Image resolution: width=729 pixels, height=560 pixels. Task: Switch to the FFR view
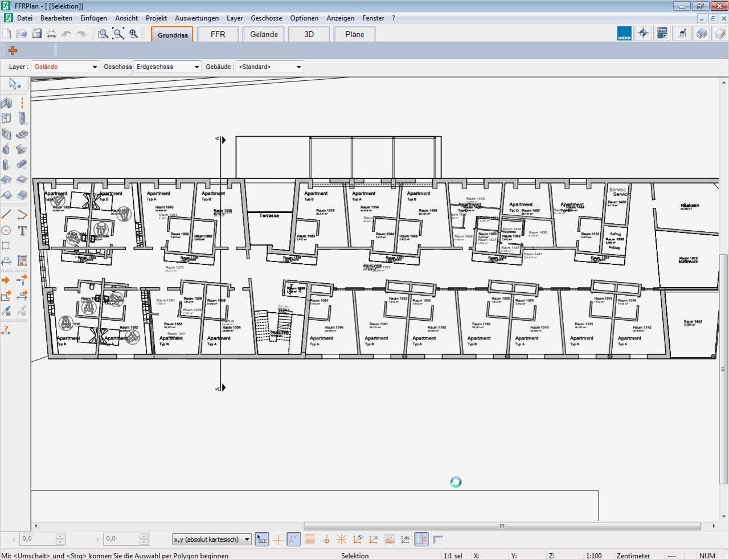(x=218, y=34)
